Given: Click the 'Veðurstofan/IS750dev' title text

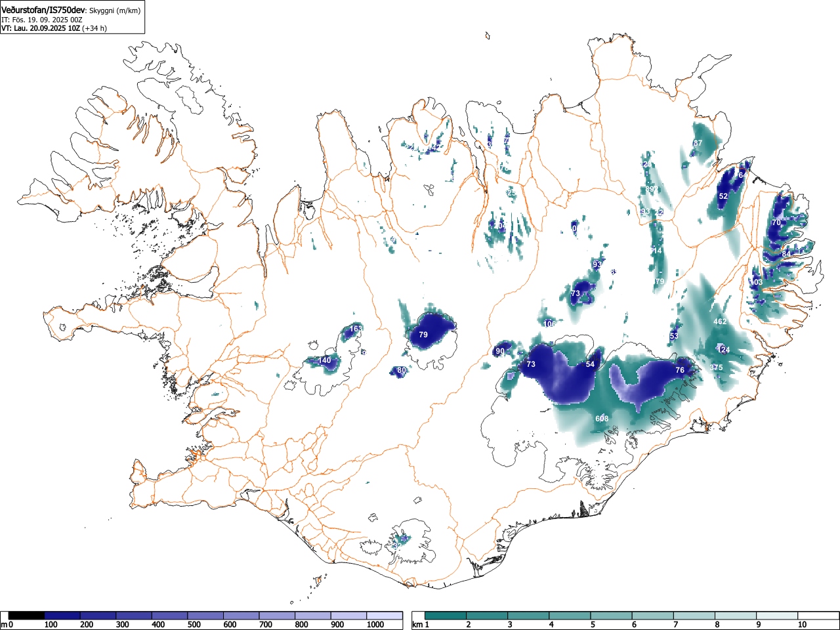Looking at the screenshot, I should 43,10.
